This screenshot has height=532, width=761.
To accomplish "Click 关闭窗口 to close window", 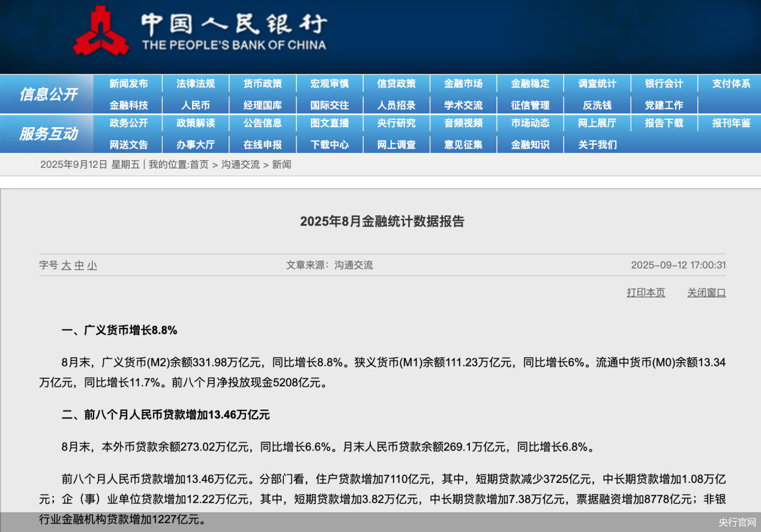I will (706, 293).
